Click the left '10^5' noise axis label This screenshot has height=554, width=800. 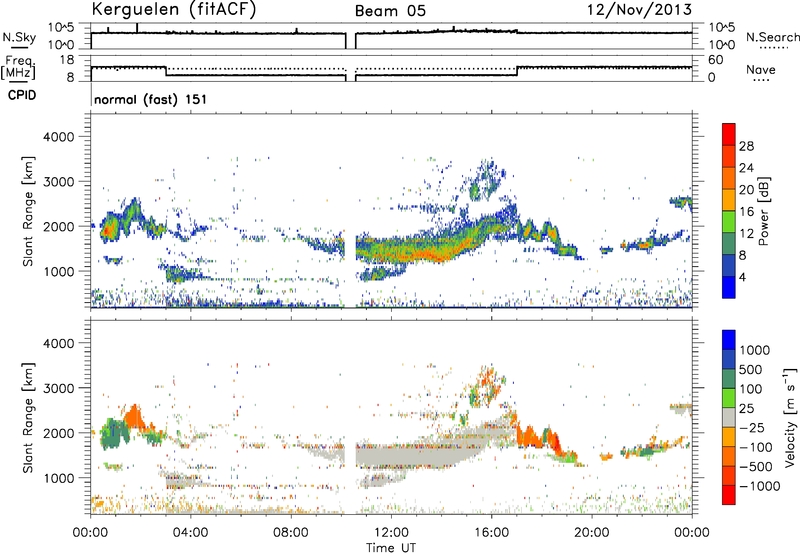61,28
